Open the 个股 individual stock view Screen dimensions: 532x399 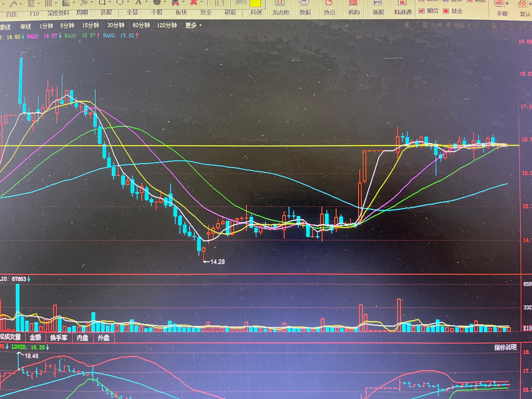point(157,12)
